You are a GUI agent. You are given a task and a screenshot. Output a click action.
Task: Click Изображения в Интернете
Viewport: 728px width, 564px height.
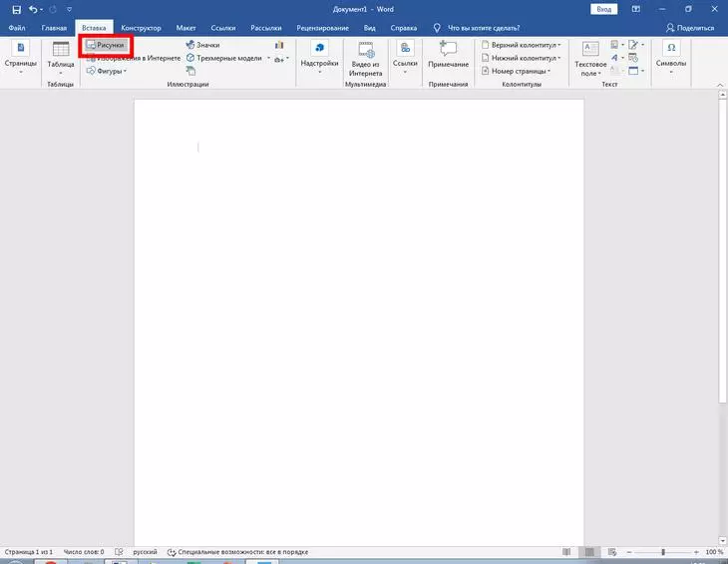[134, 58]
